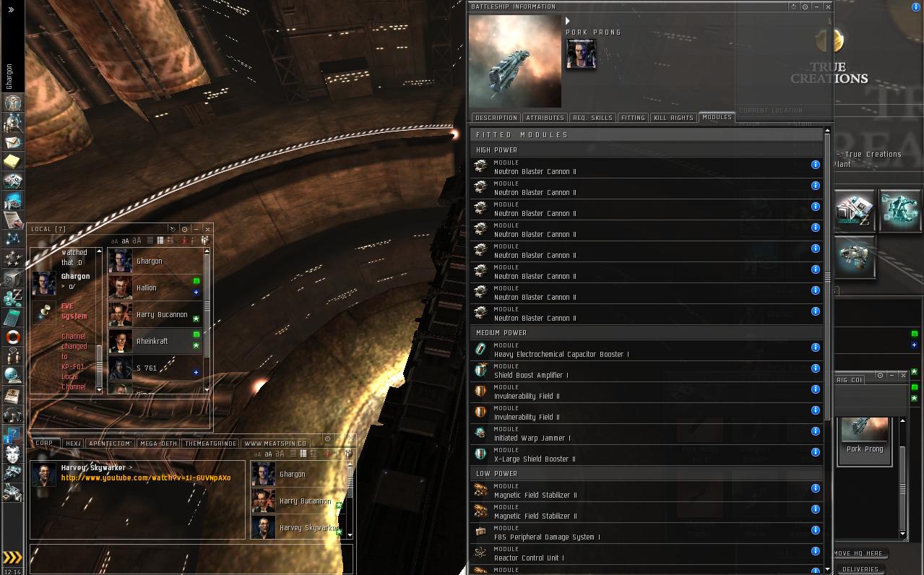Screen dimensions: 924x575
Task: Open the Assets cube icon in sidebar
Action: coord(12,278)
